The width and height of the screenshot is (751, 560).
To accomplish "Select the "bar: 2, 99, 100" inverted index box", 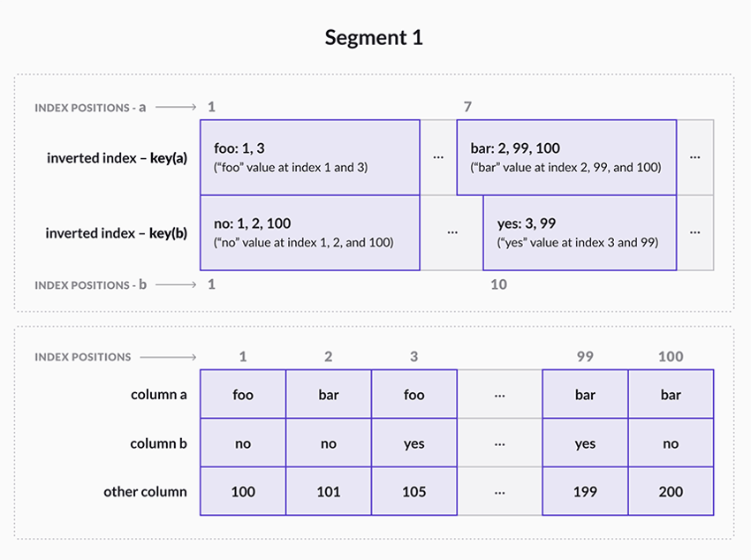I will (566, 157).
